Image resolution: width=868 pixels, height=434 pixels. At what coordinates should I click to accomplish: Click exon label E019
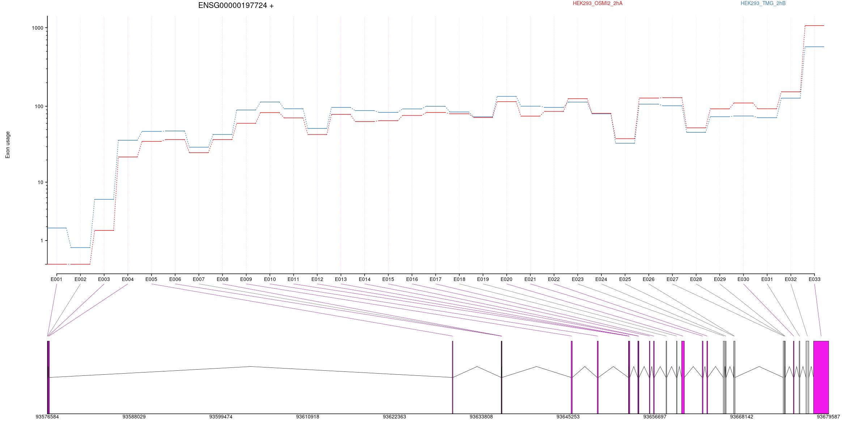coord(483,279)
